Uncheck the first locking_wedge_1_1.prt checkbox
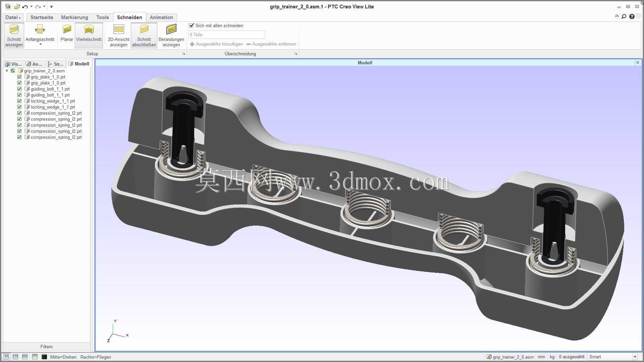 coord(19,101)
